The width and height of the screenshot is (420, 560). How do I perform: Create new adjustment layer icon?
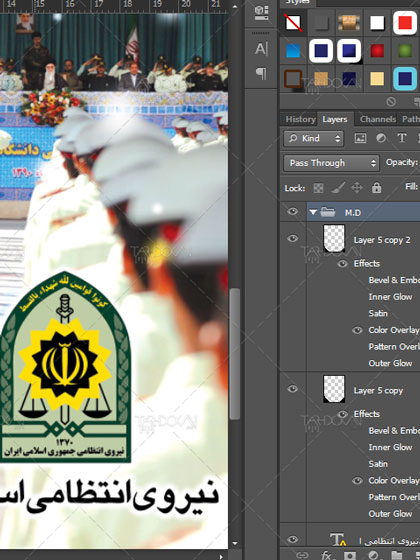pyautogui.click(x=374, y=555)
